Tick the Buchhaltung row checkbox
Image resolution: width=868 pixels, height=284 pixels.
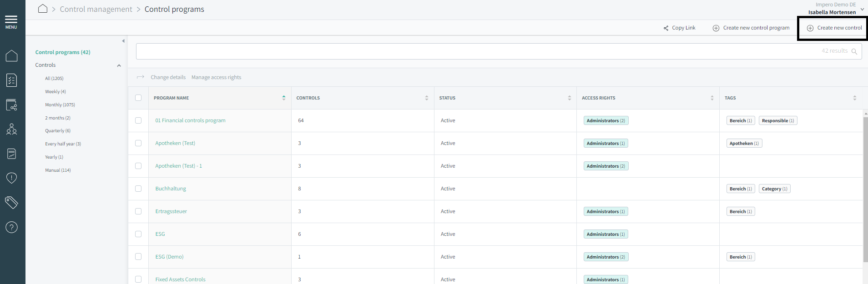coord(138,189)
